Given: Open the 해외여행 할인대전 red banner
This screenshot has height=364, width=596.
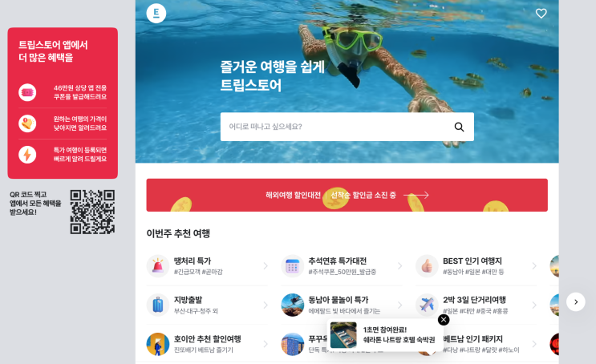Looking at the screenshot, I should 347,196.
